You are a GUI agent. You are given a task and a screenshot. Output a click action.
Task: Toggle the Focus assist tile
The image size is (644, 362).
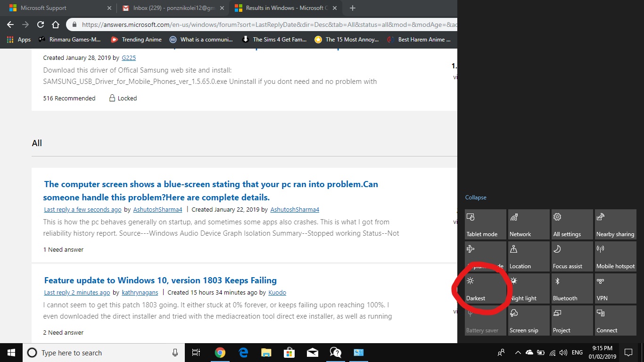pos(572,256)
